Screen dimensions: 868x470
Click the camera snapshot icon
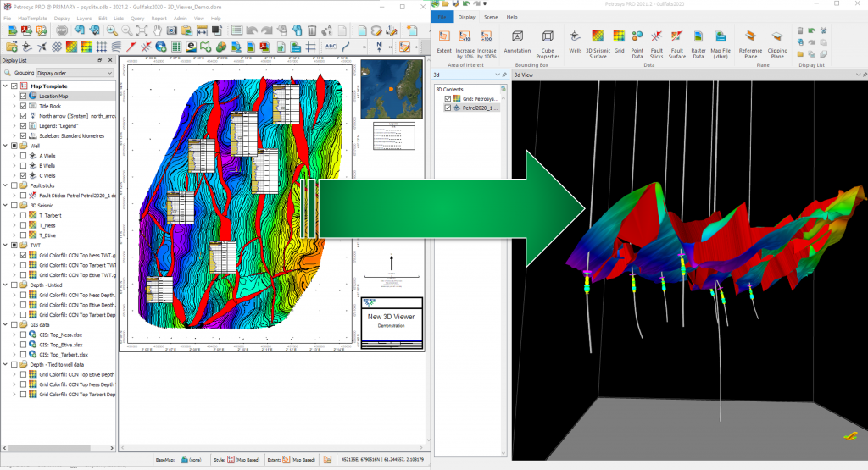click(171, 30)
